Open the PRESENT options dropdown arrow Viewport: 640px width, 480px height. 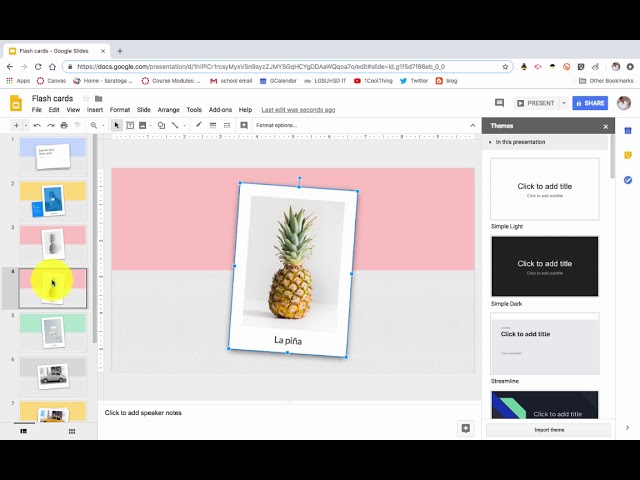[564, 103]
